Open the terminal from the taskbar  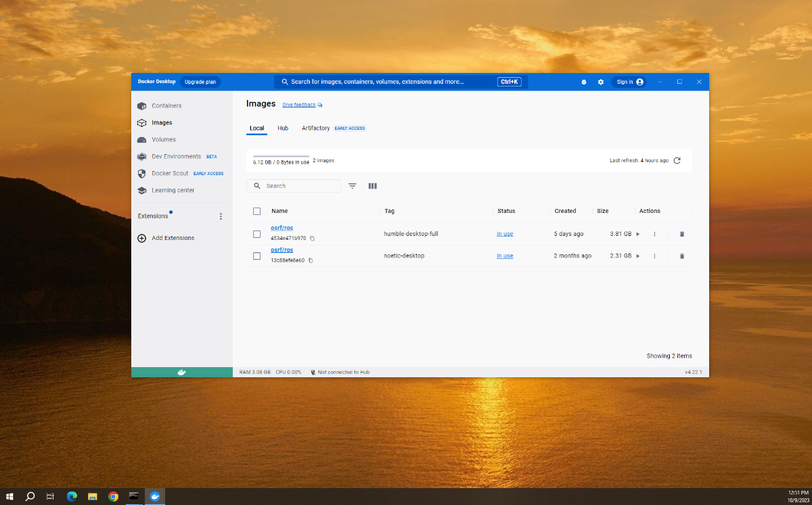pyautogui.click(x=134, y=497)
